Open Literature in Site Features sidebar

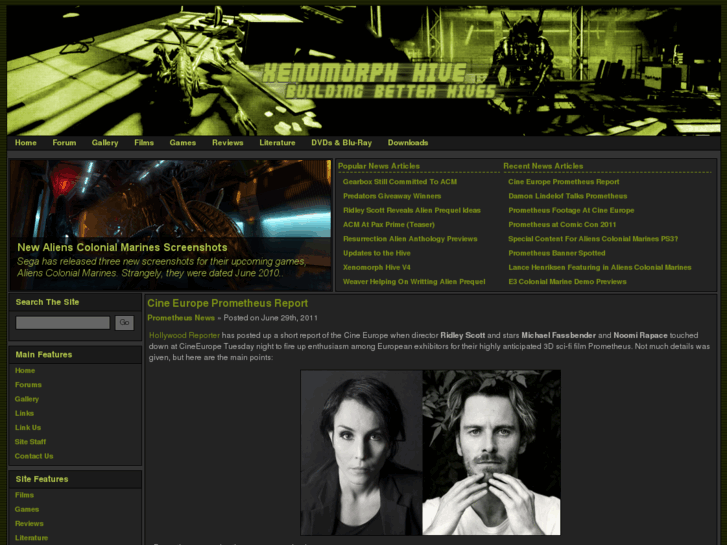(x=31, y=538)
